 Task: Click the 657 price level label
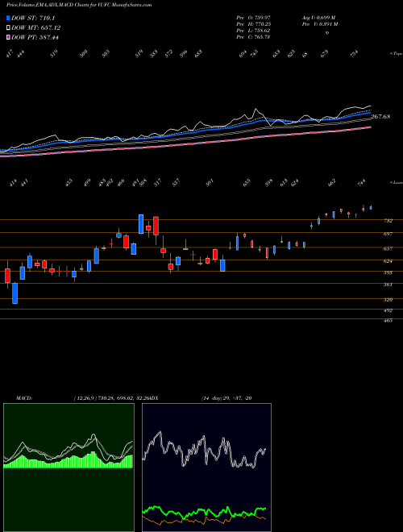tap(388, 249)
